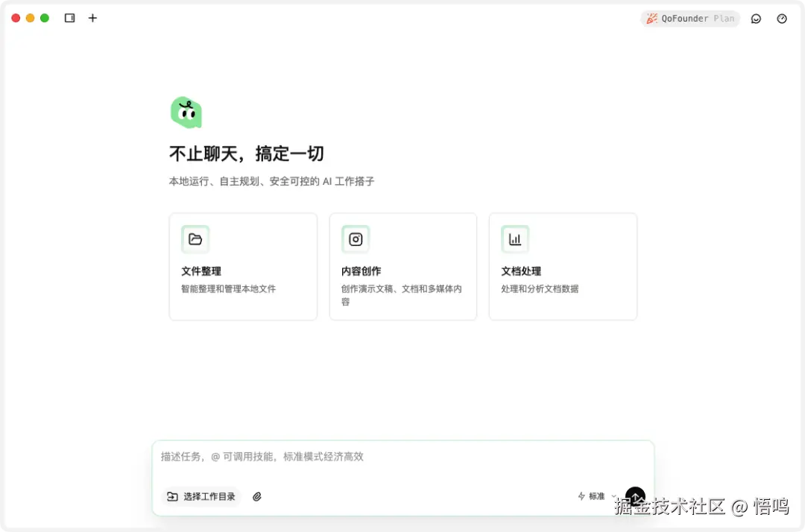Start a new chat with plus icon
The width and height of the screenshot is (805, 532).
tap(92, 18)
